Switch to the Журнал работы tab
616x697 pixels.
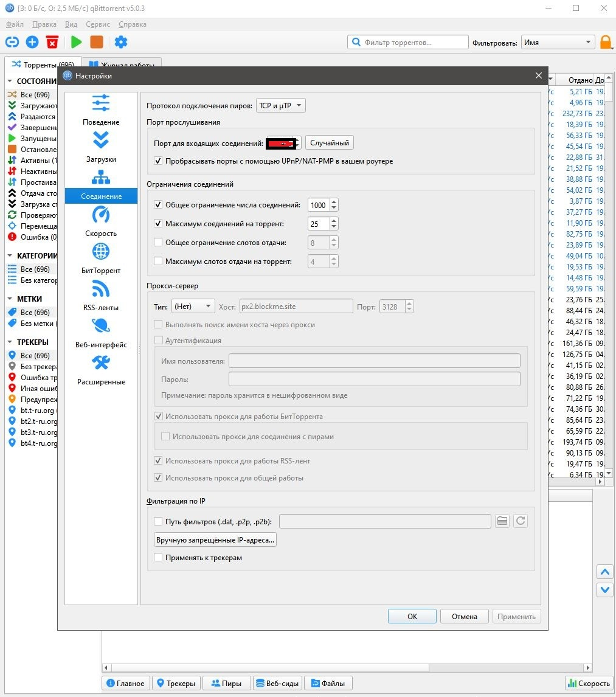[122, 65]
